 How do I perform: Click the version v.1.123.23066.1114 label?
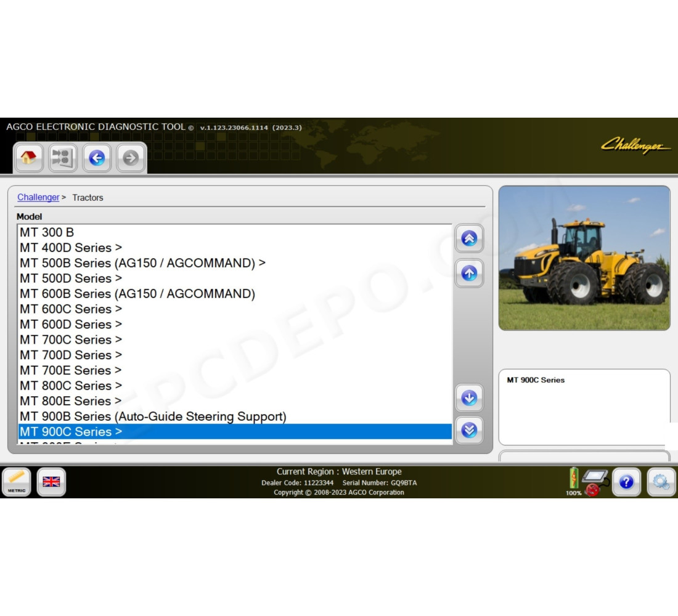[x=234, y=128]
